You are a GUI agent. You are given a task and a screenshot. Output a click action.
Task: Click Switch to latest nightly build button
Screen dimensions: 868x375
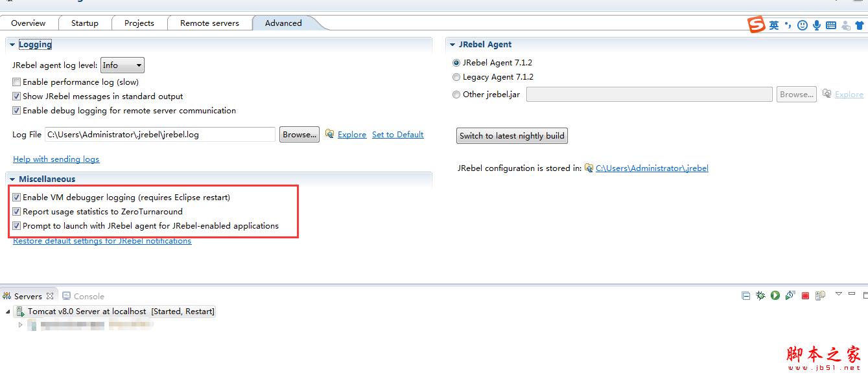512,136
